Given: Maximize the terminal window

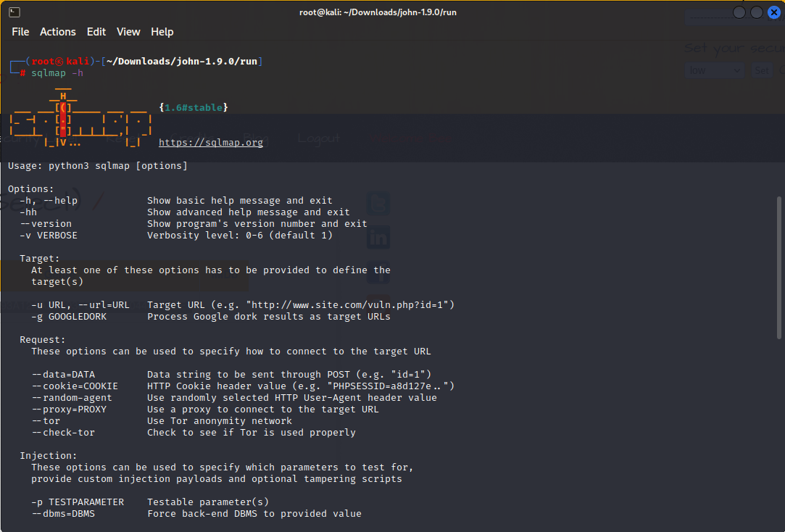Looking at the screenshot, I should pos(757,12).
